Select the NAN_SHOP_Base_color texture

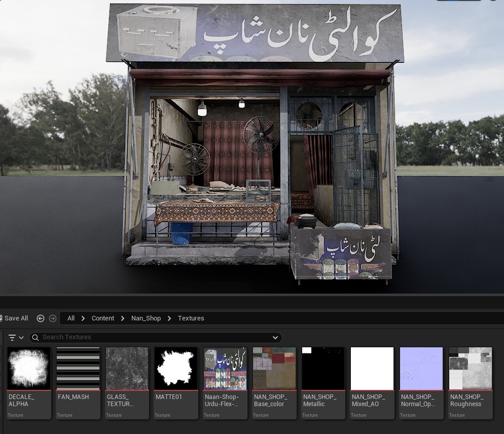click(x=274, y=383)
